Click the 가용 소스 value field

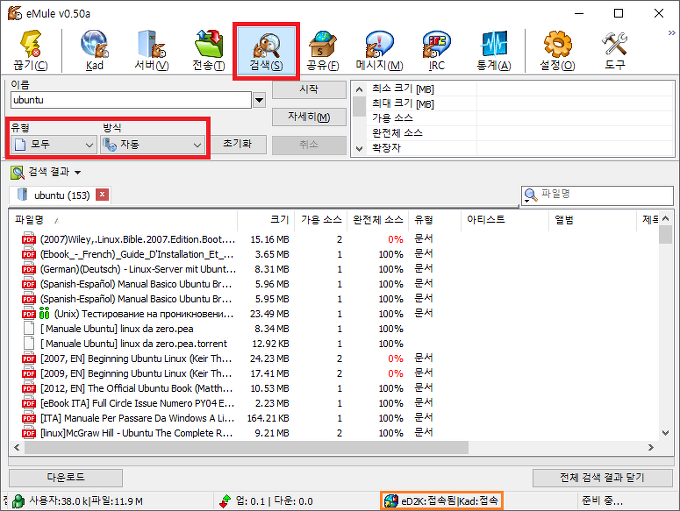[x=575, y=118]
